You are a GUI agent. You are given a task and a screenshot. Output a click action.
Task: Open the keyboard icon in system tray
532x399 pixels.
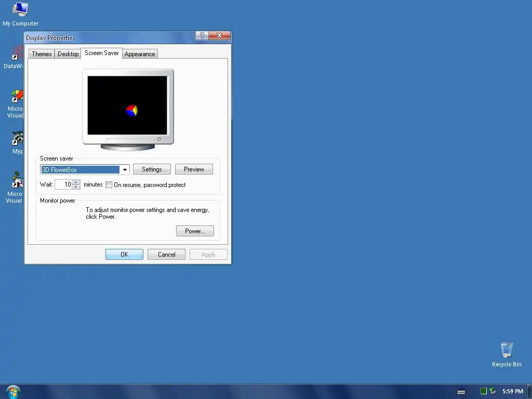(x=461, y=392)
